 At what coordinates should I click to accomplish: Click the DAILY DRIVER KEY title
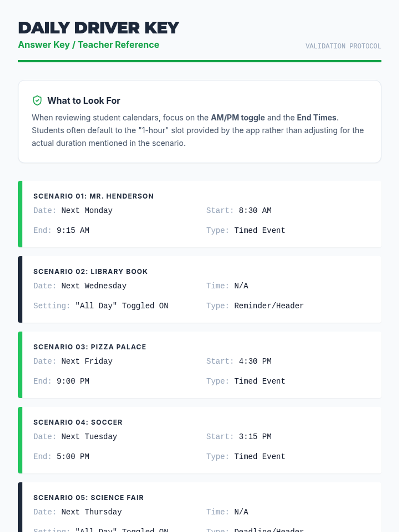(98, 28)
